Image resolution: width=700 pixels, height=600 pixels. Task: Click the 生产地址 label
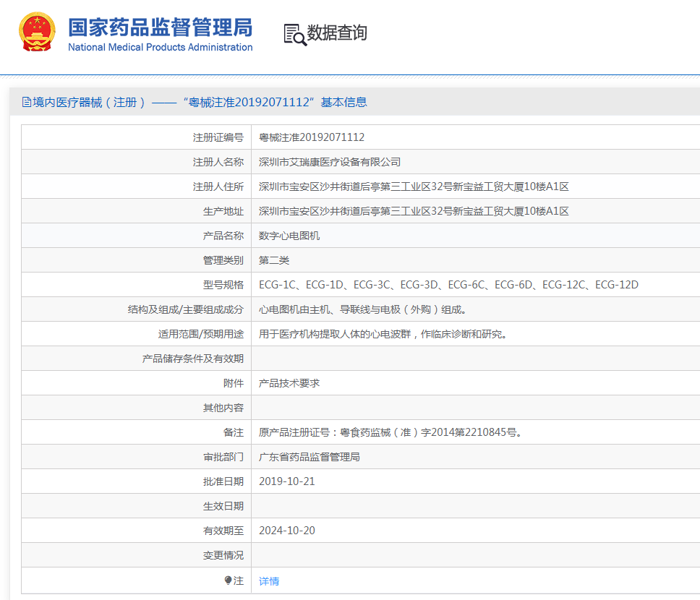(223, 211)
